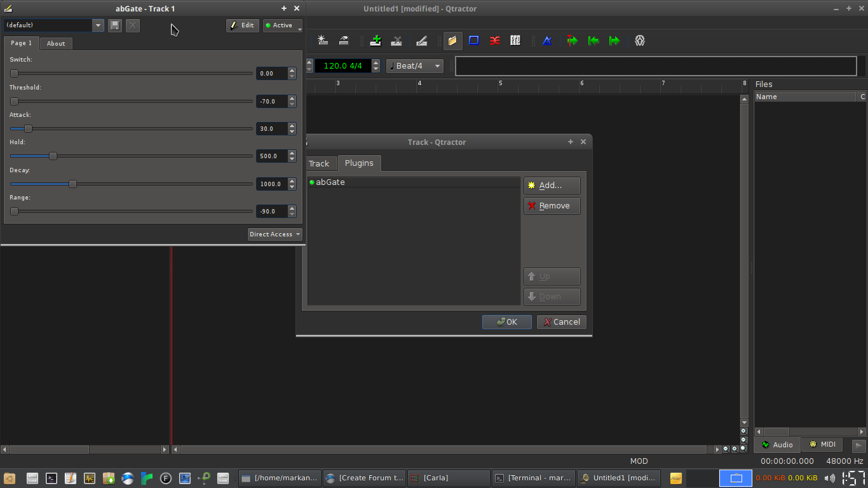Screen dimensions: 868x488
Task: Click the Decay slider handle
Action: coord(72,184)
